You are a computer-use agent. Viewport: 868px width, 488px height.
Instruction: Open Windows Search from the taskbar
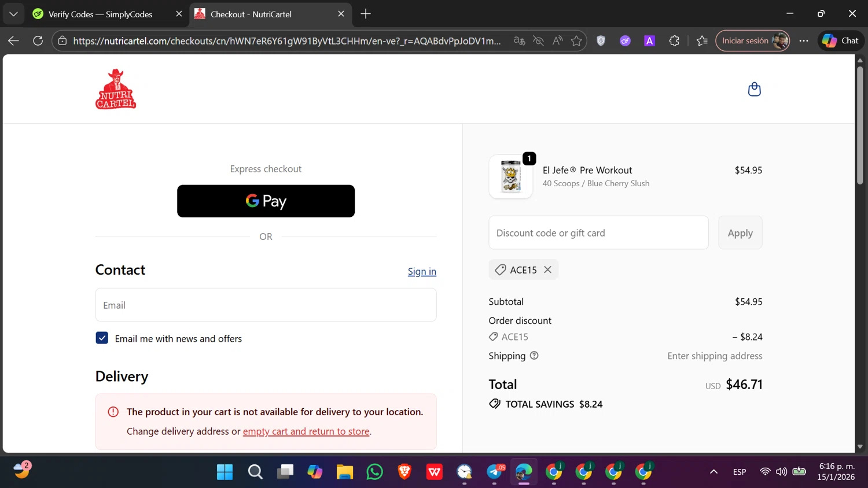click(x=255, y=472)
